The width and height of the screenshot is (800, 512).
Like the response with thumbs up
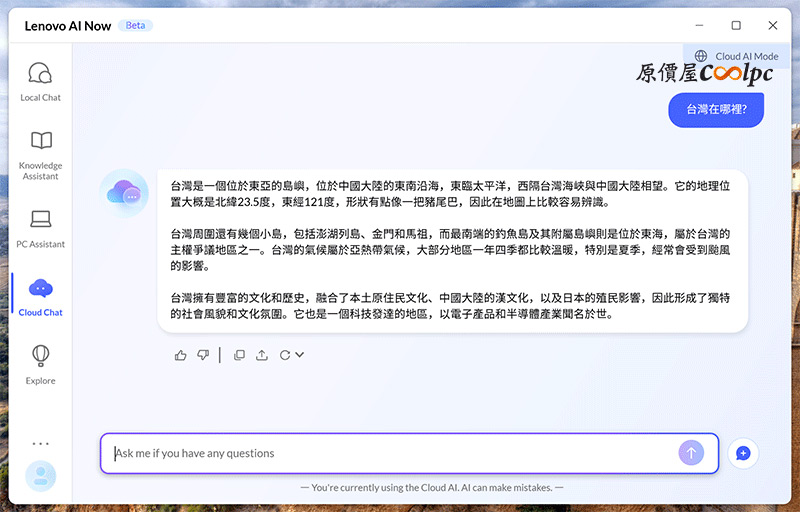click(181, 355)
